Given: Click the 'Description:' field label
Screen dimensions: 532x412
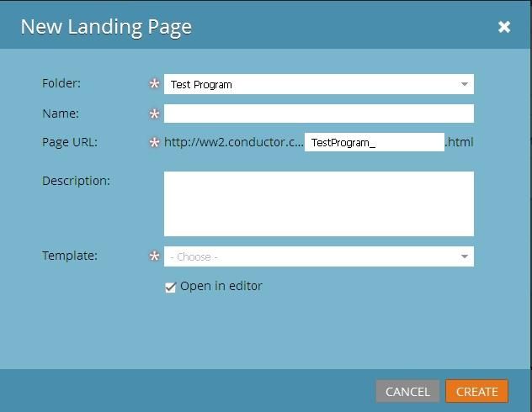Looking at the screenshot, I should point(76,181).
